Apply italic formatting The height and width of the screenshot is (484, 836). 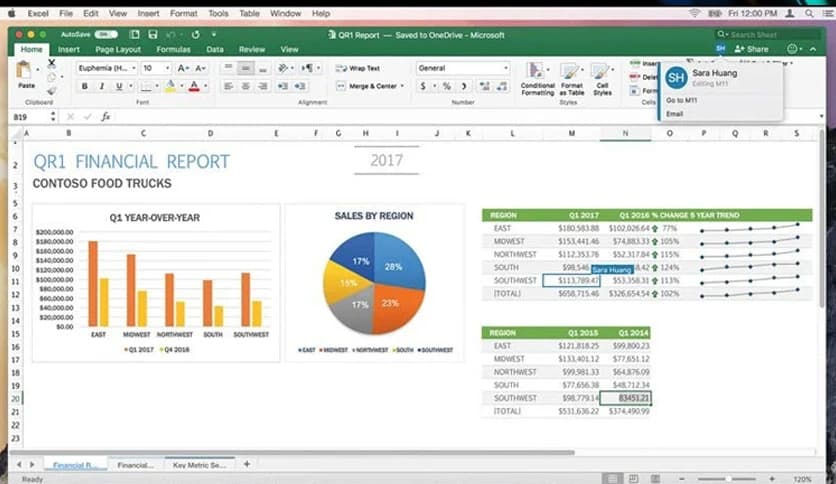pyautogui.click(x=101, y=87)
